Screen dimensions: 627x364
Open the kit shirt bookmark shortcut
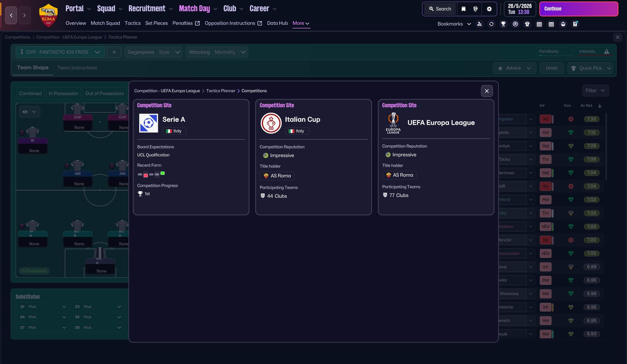[527, 24]
